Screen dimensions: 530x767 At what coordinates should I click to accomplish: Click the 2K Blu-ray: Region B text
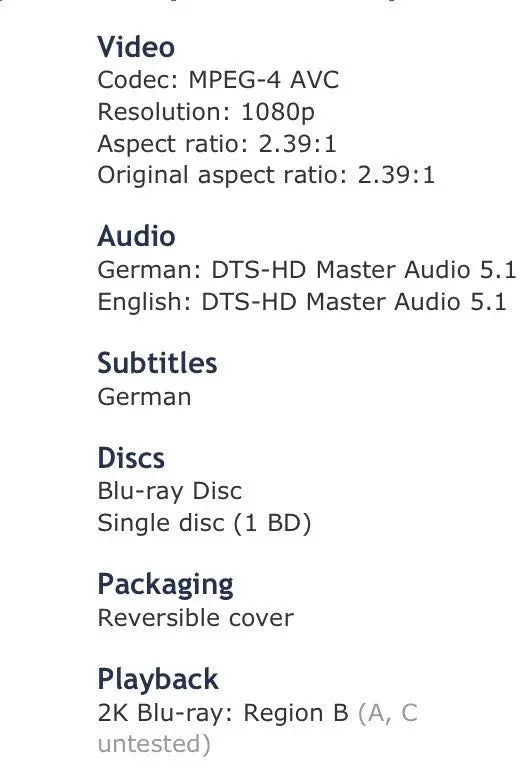point(223,713)
